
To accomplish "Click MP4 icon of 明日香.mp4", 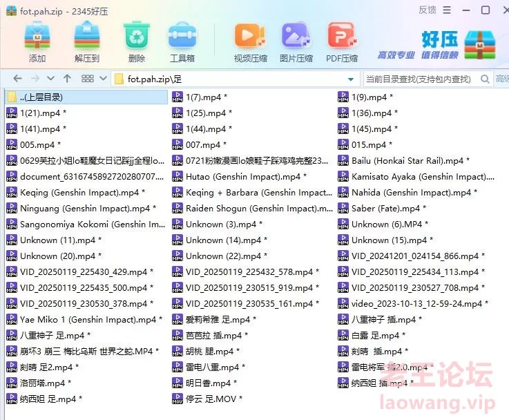I will (x=177, y=383).
